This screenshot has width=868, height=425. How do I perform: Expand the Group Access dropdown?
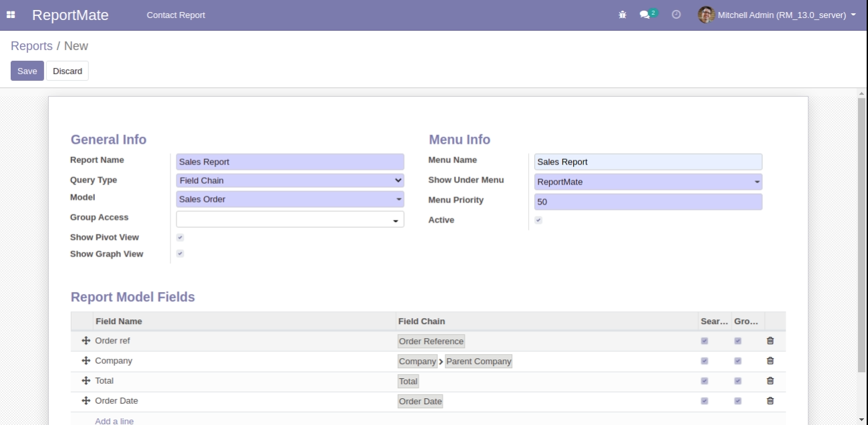tap(290, 220)
